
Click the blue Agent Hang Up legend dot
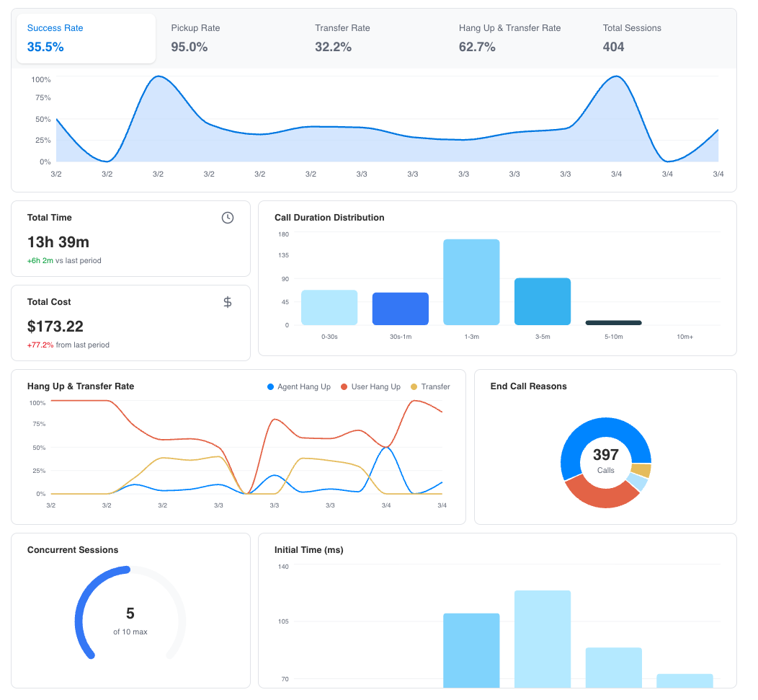point(270,387)
